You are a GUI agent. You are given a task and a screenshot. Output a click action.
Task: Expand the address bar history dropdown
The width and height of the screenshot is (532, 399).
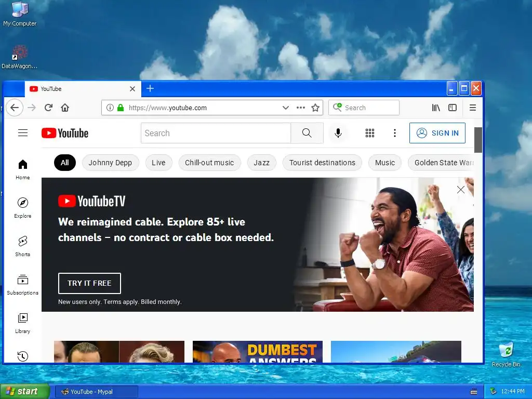[x=286, y=108]
